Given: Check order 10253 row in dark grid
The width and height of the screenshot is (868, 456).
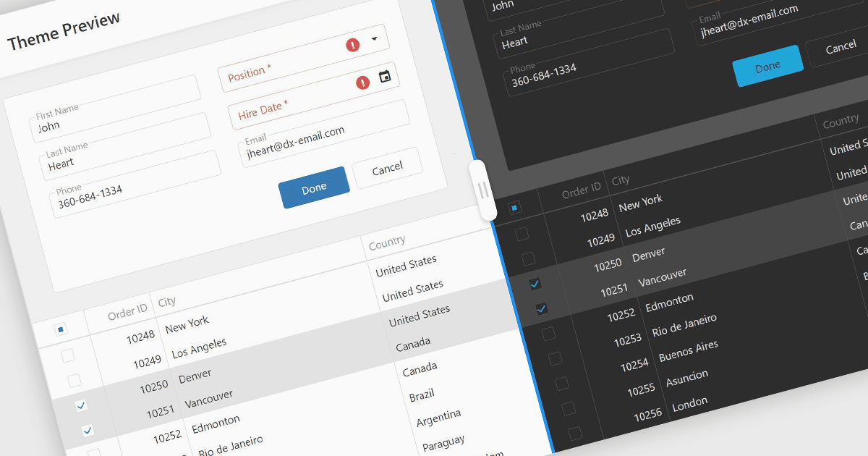Looking at the screenshot, I should (555, 358).
